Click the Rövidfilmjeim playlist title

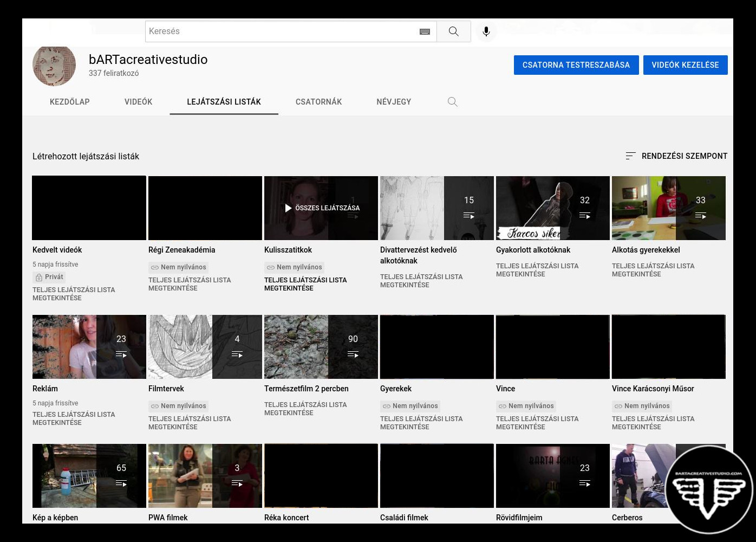point(519,518)
